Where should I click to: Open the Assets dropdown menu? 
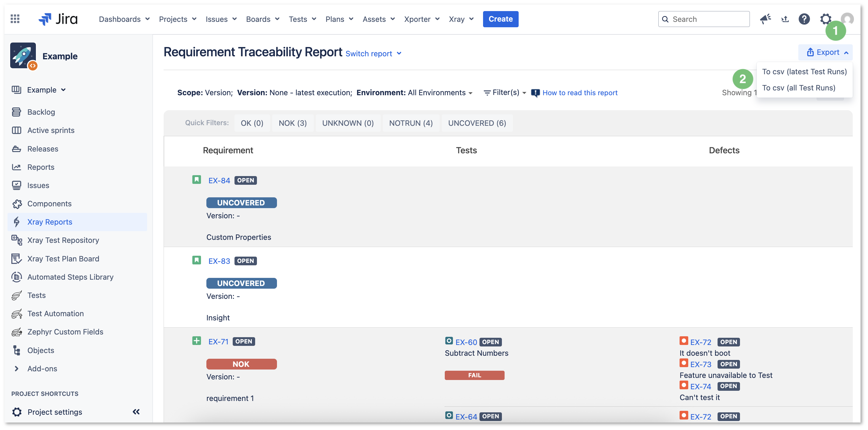click(378, 19)
